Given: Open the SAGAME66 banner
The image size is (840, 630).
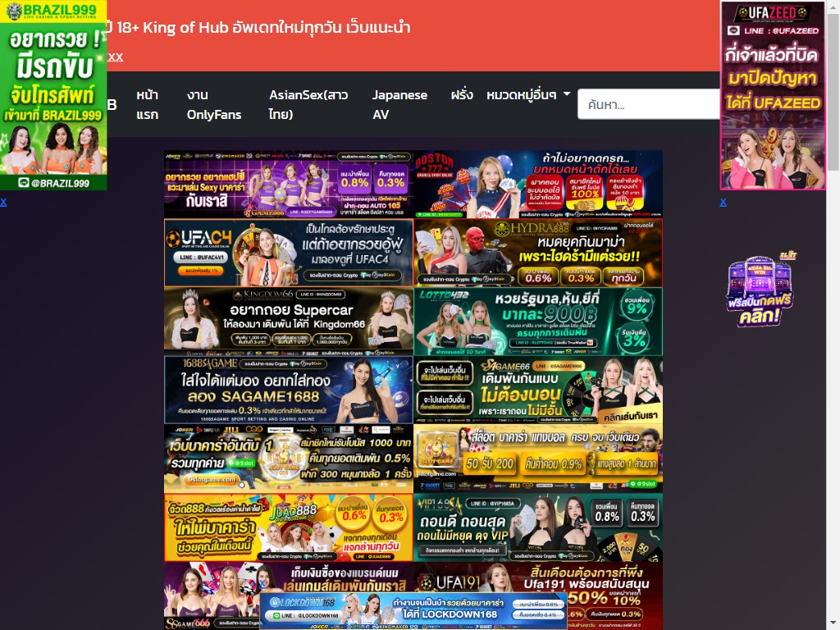Looking at the screenshot, I should click(x=538, y=390).
